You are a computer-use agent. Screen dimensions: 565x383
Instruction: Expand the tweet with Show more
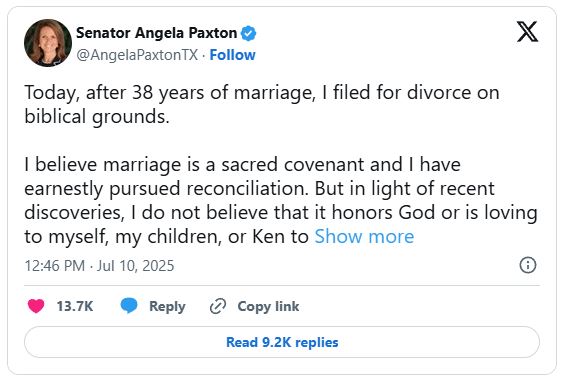tap(364, 236)
